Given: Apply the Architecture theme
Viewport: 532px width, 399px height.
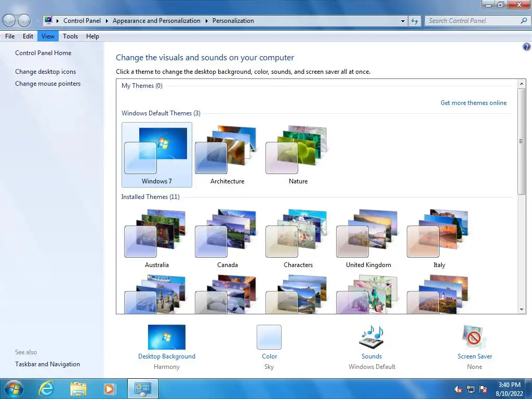Looking at the screenshot, I should tap(227, 155).
